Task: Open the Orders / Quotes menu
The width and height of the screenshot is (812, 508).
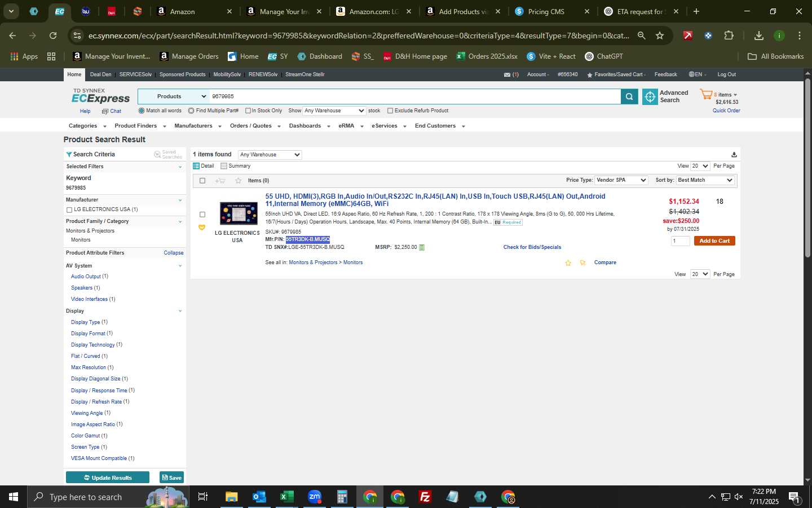Action: tap(255, 126)
